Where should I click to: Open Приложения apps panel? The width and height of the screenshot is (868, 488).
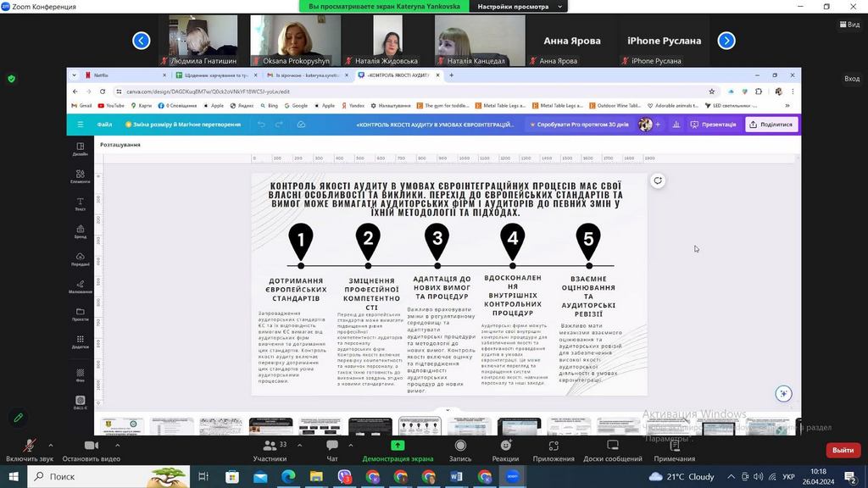[554, 446]
